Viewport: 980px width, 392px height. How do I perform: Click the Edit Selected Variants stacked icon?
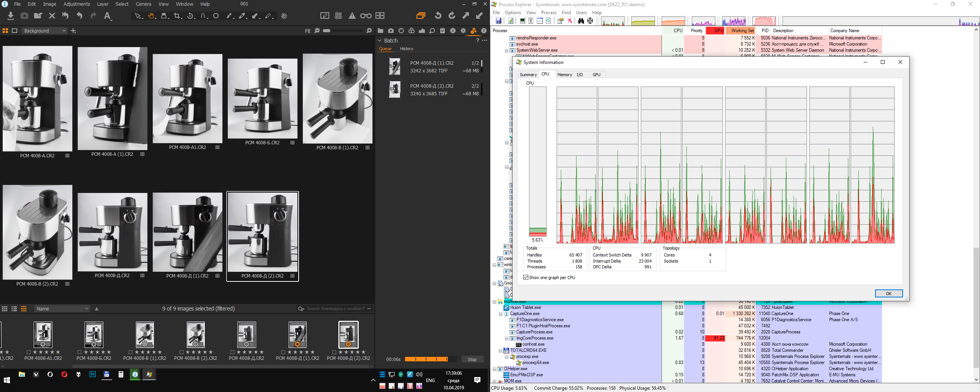point(421,16)
